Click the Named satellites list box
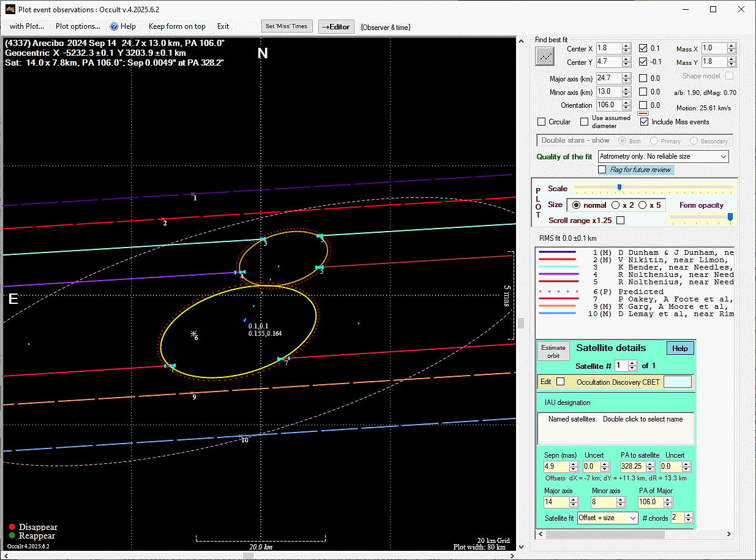The width and height of the screenshot is (756, 560). [616, 428]
